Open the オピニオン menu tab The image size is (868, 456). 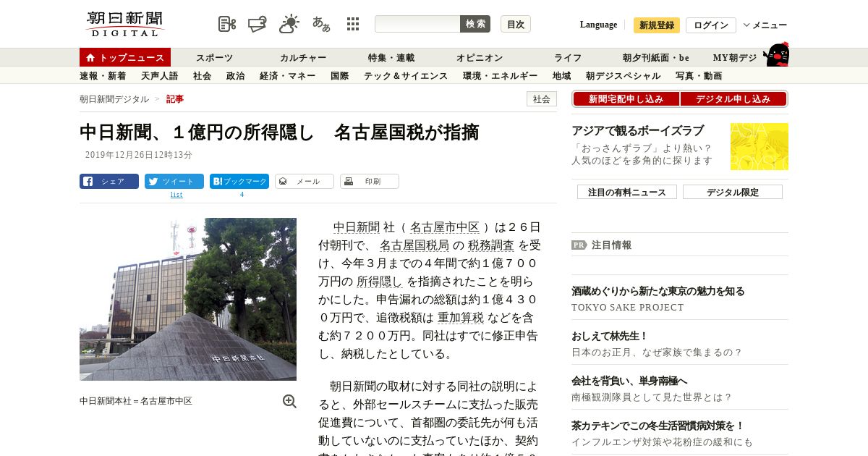480,58
